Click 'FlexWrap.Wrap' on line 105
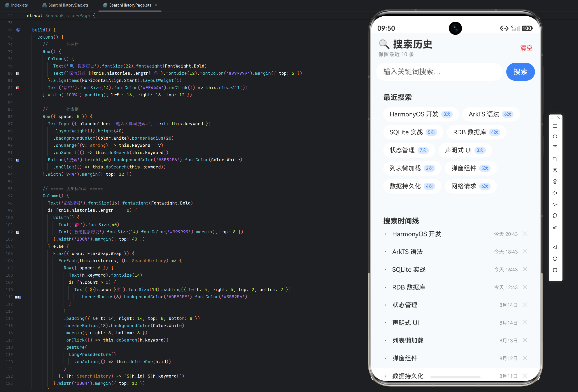Viewport: 578px width, 392px height. click(x=104, y=253)
